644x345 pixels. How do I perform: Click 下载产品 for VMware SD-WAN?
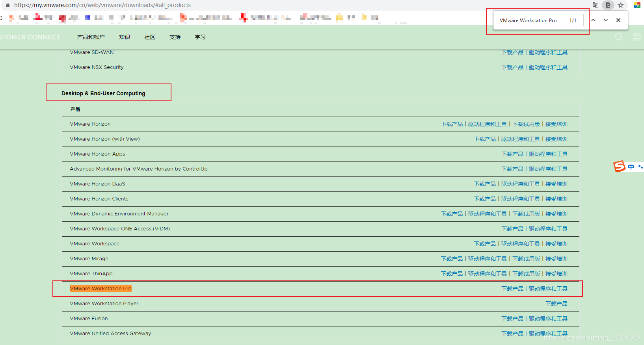(512, 52)
